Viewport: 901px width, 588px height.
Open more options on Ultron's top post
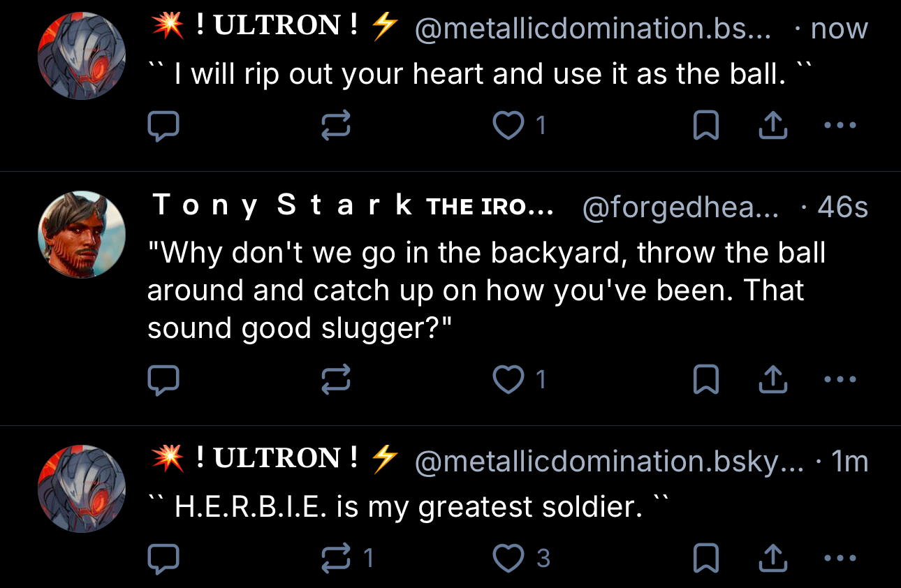(x=840, y=126)
